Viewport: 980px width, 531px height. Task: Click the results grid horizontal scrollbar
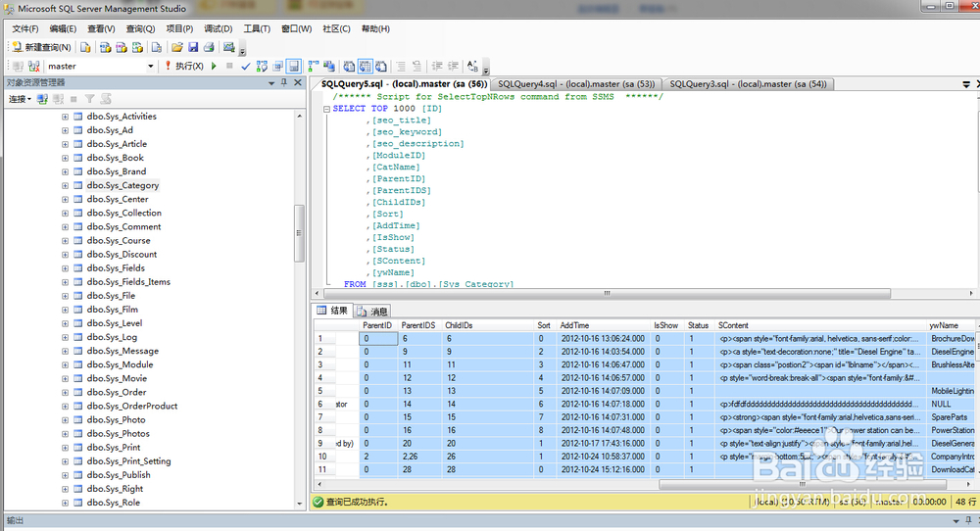tap(804, 484)
